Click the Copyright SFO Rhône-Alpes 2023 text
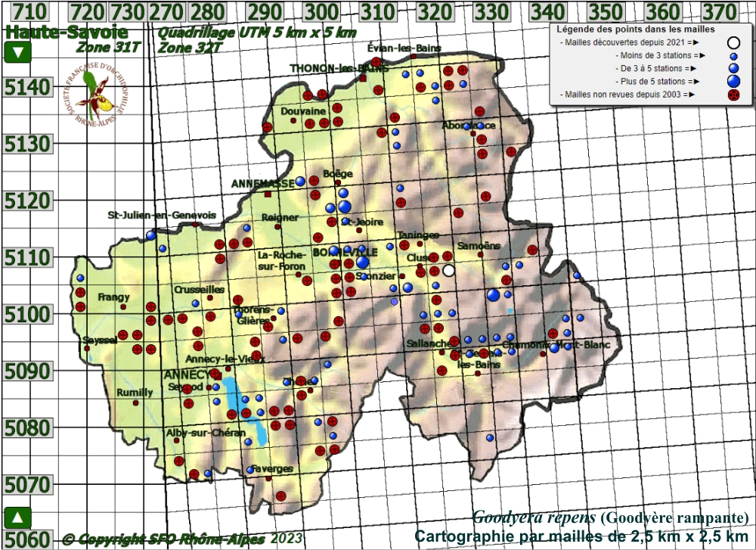This screenshot has height=550, width=756. click(182, 539)
